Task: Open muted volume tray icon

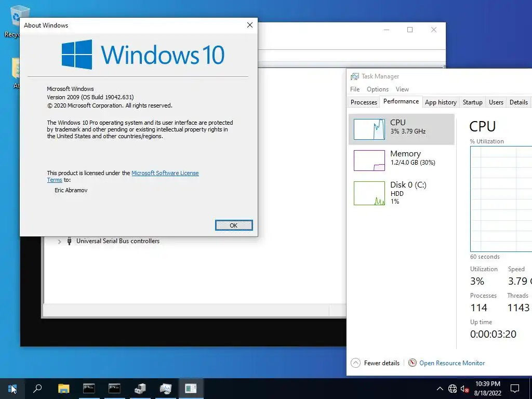Action: click(464, 389)
